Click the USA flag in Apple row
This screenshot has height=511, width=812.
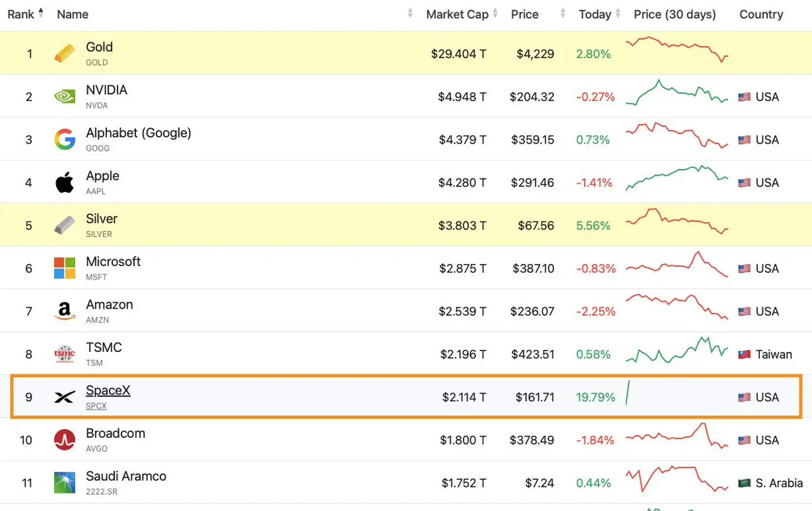[x=744, y=183]
